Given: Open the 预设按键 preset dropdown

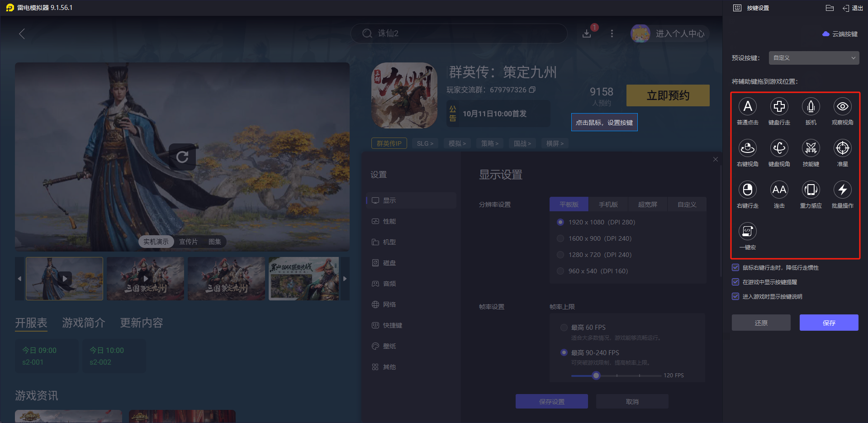Looking at the screenshot, I should (x=813, y=57).
